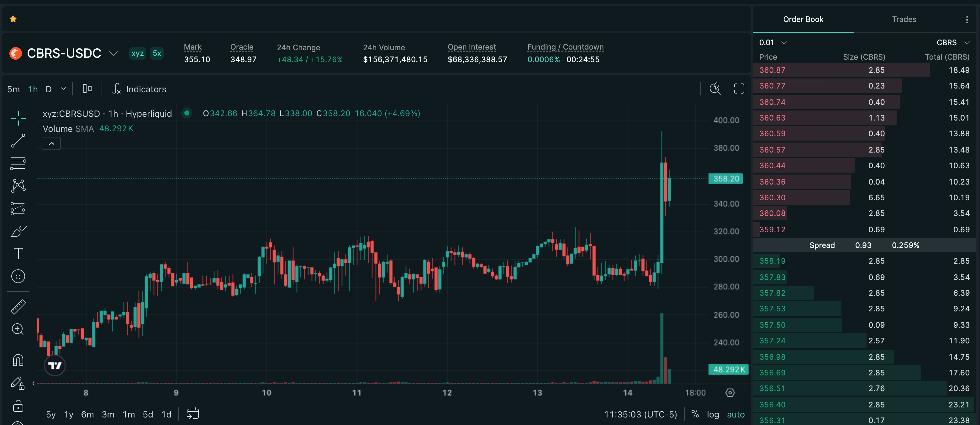Select the crosshair cursor tool
Screen dimensions: 980x425
18,118
